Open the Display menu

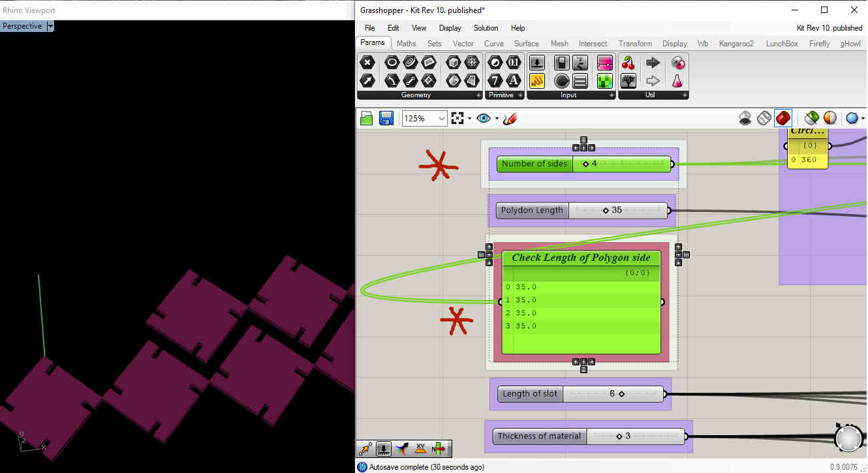450,28
